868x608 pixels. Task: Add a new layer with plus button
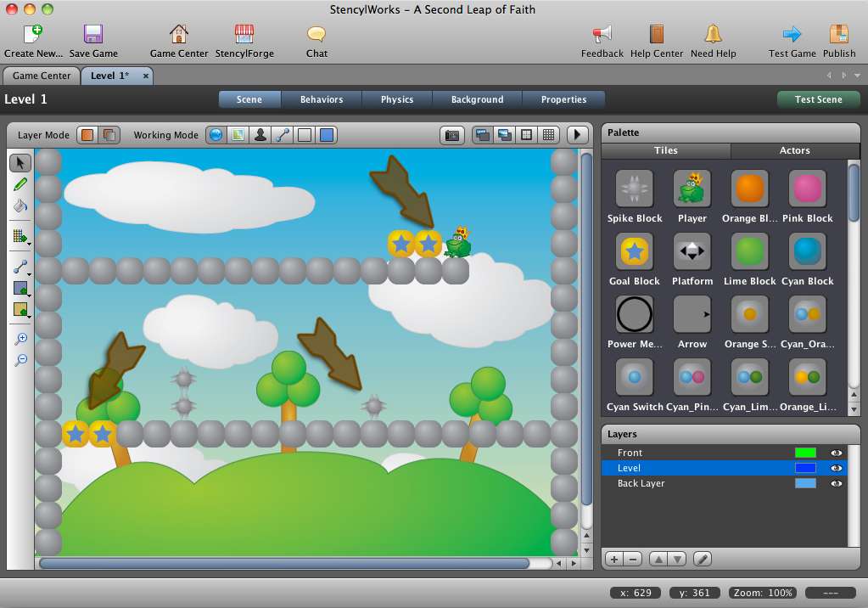614,560
